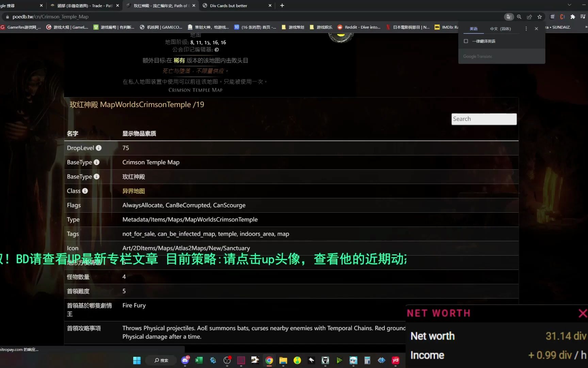Click the red C extension icon
Screen dimensions: 588x368
[562, 17]
